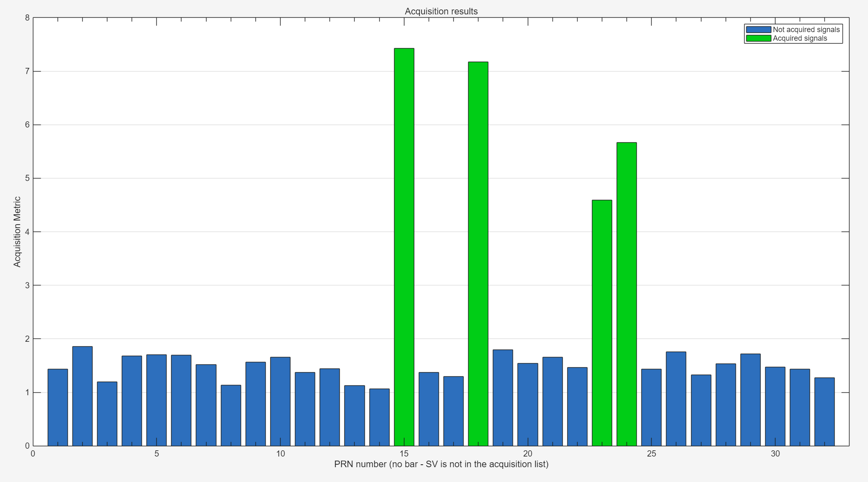Click the blue bar for PRN 1

(58, 407)
